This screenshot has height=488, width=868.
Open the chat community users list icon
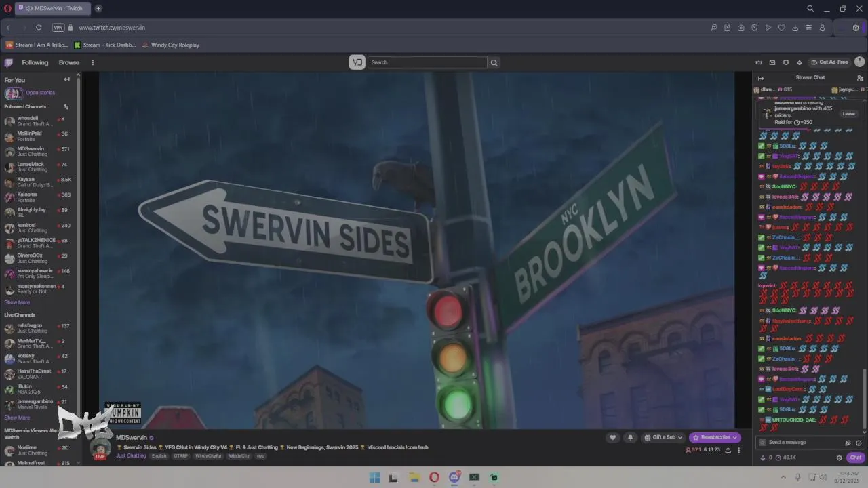click(x=860, y=78)
